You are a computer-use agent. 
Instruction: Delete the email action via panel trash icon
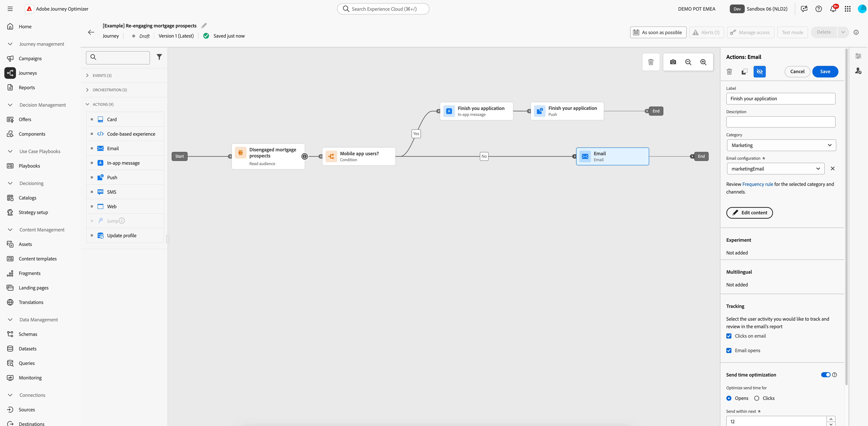click(729, 72)
